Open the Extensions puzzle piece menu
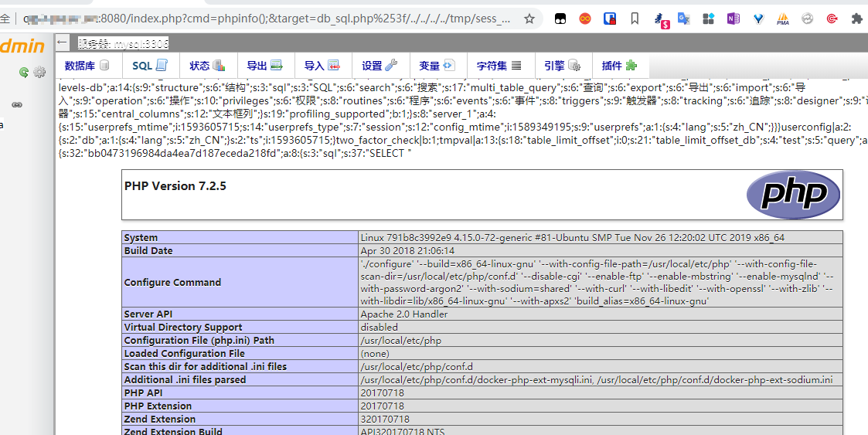868x435 pixels. point(856,19)
